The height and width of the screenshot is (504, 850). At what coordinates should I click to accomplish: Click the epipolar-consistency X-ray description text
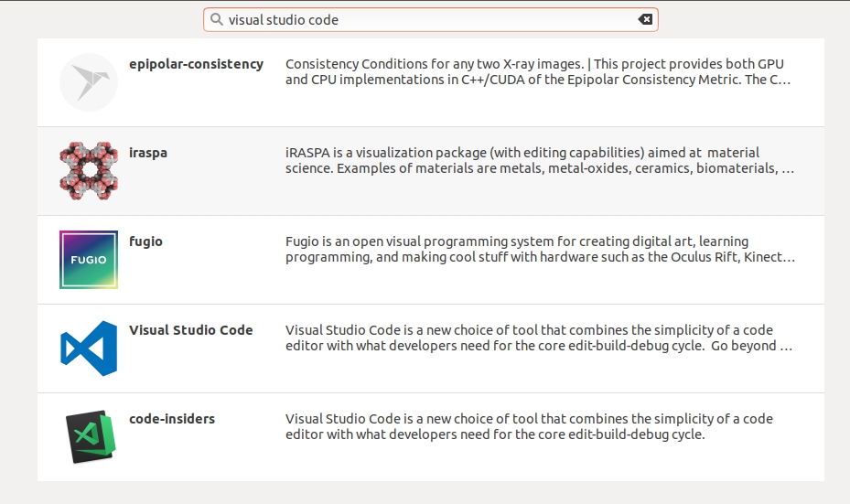click(537, 72)
